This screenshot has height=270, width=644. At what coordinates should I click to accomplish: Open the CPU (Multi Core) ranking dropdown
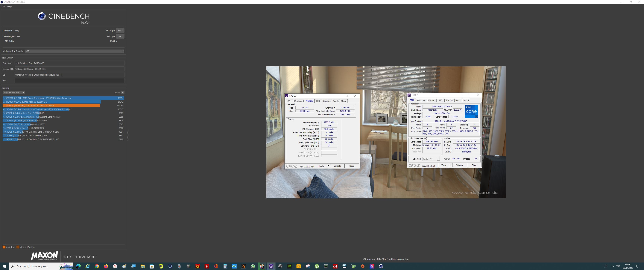pos(14,93)
